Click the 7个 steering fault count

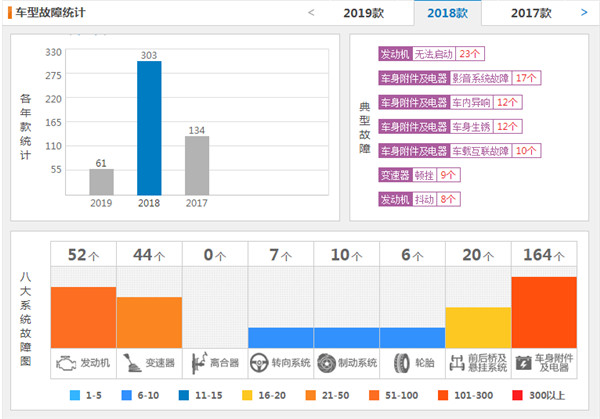tap(280, 255)
